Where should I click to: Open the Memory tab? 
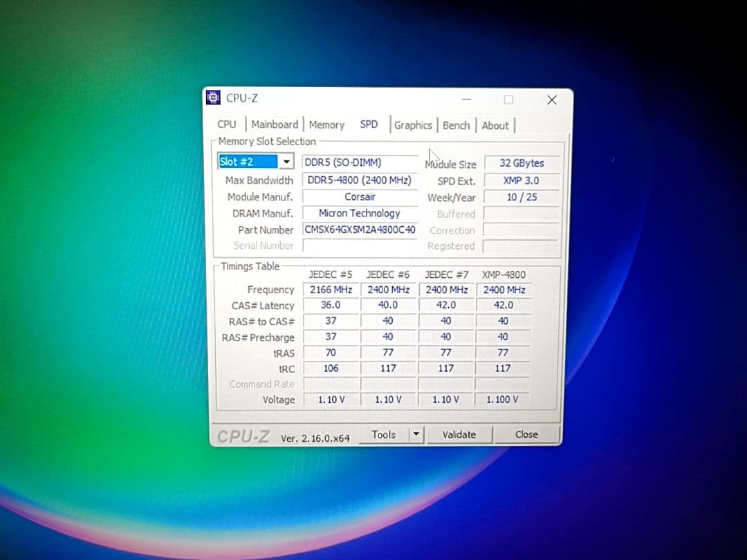point(326,124)
